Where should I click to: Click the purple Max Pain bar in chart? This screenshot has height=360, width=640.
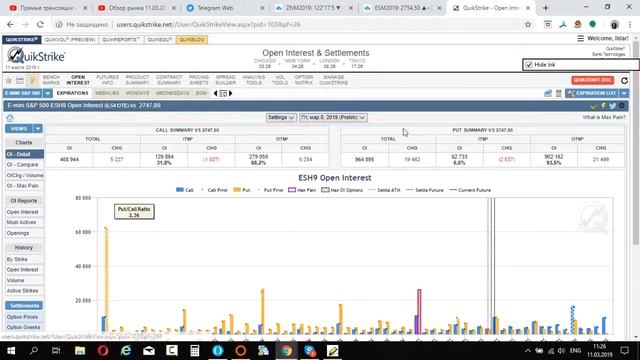pyautogui.click(x=419, y=311)
